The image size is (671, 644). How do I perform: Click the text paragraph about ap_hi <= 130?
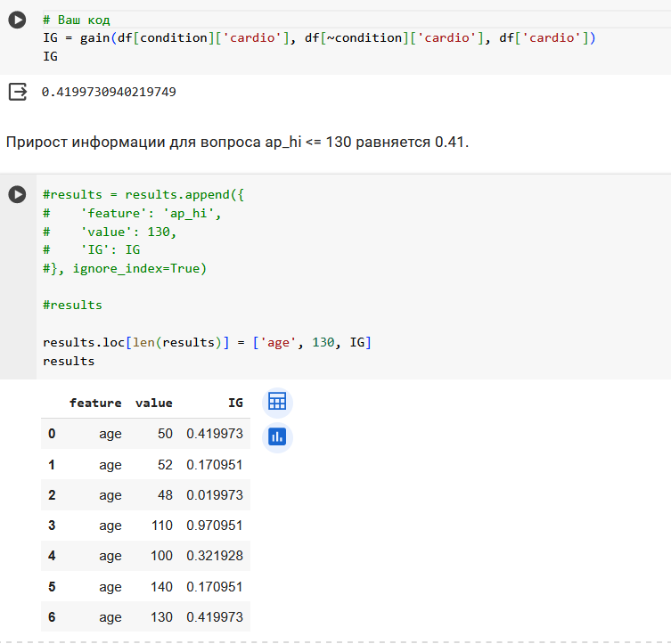(x=238, y=142)
